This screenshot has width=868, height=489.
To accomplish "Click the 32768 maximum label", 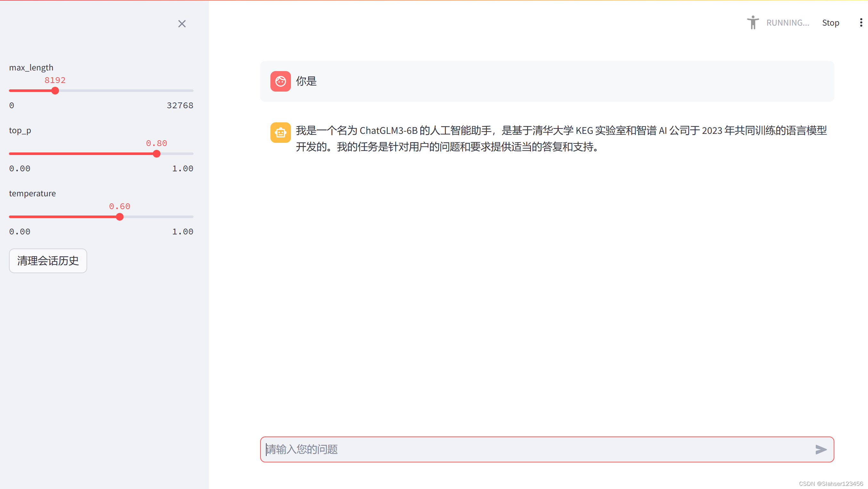I will click(x=180, y=105).
